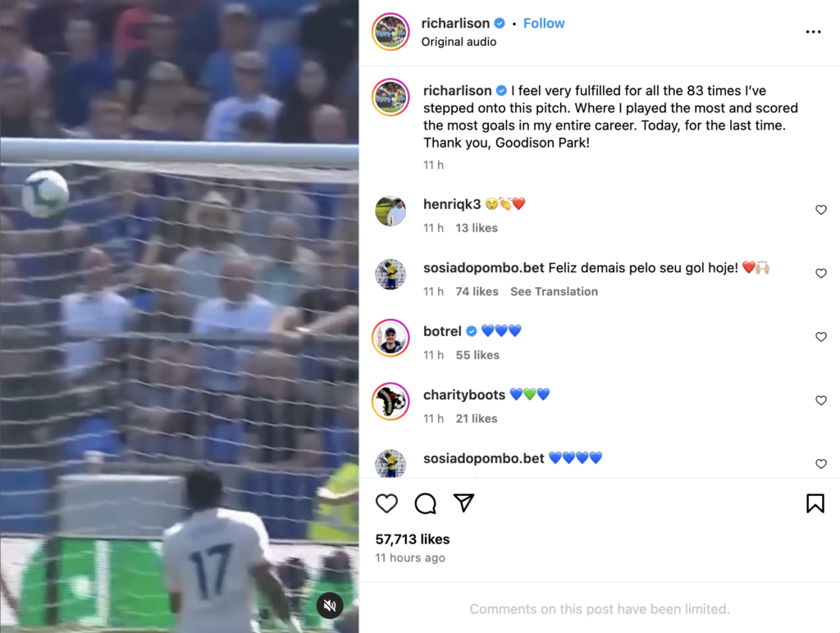
Task: Like henriqk3's comment
Action: coord(820,210)
